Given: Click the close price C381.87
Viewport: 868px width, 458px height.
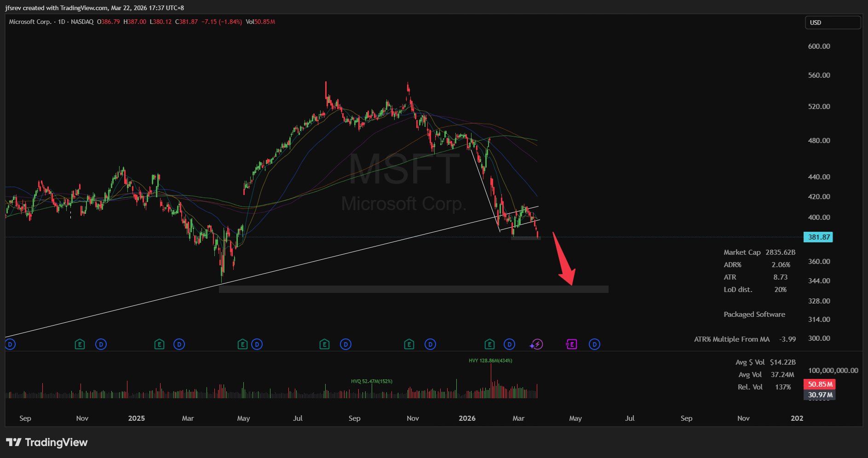Looking at the screenshot, I should tap(186, 22).
